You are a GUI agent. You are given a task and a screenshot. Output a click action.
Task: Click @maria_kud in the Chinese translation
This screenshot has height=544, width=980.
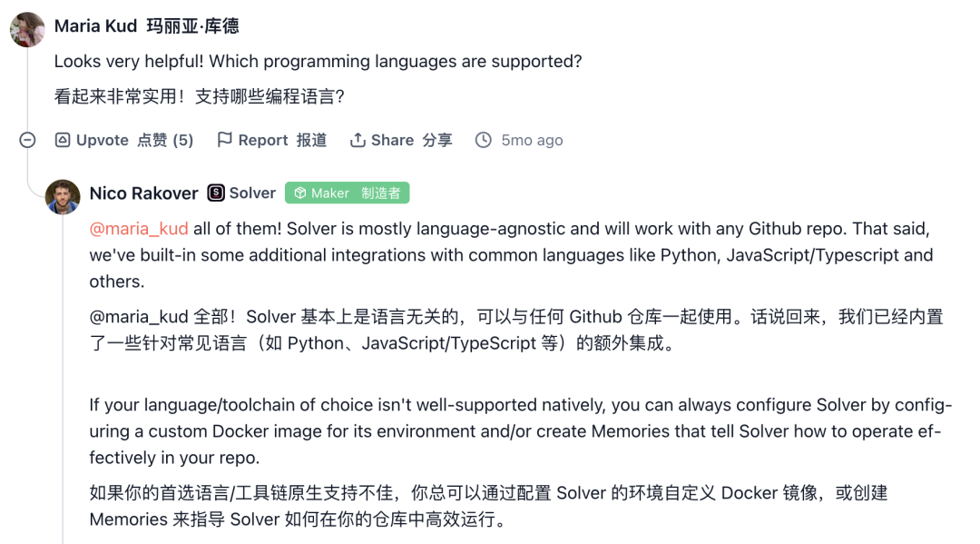[x=138, y=317]
